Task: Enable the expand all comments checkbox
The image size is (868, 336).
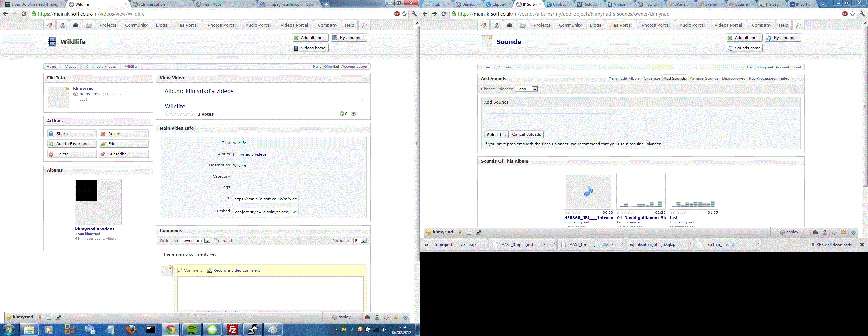Action: (x=215, y=240)
